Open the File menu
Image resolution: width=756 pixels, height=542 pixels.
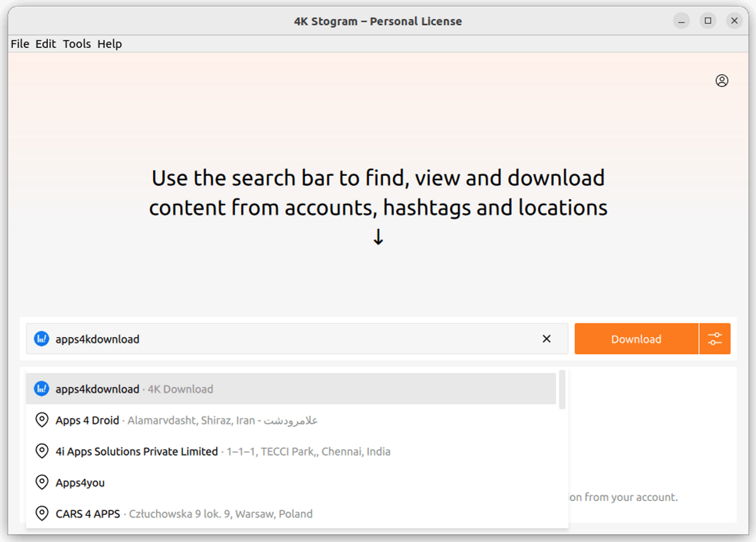pyautogui.click(x=20, y=44)
